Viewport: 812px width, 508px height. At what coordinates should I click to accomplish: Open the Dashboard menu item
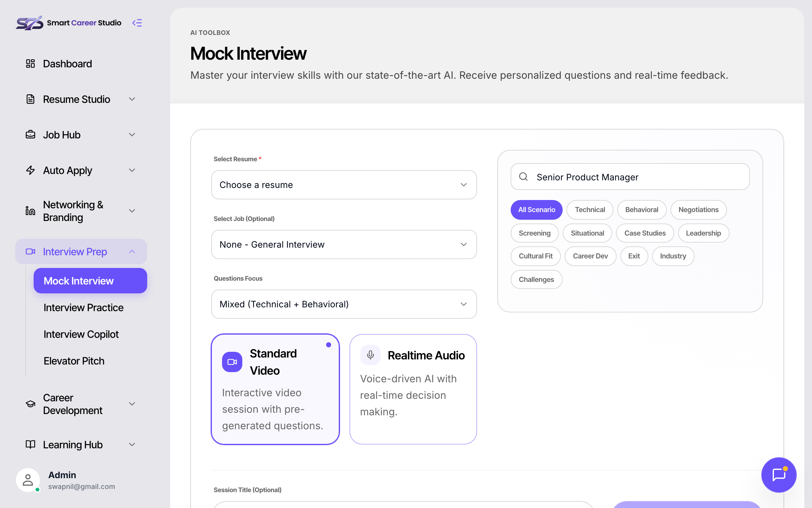coord(81,63)
